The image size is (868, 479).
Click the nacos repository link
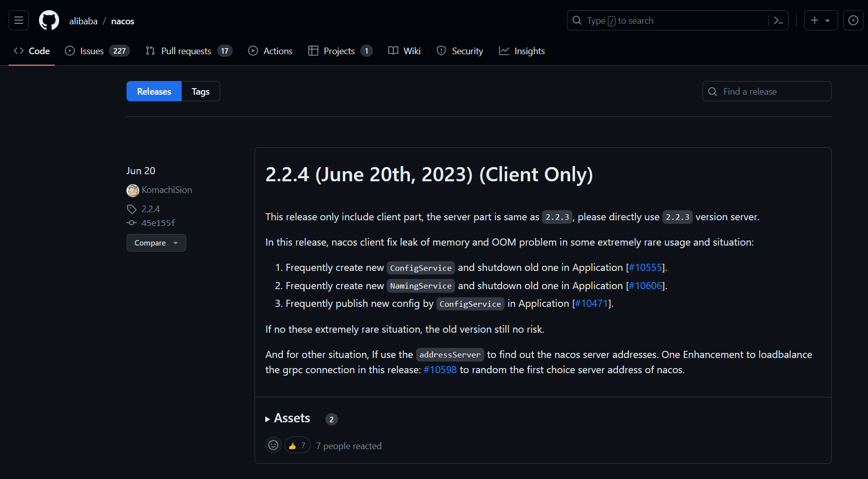click(122, 21)
